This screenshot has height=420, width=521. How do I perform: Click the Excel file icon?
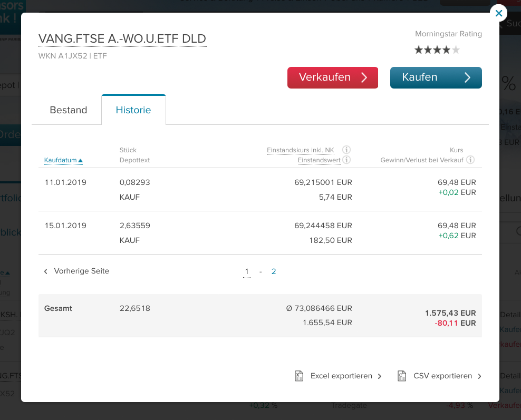click(299, 376)
